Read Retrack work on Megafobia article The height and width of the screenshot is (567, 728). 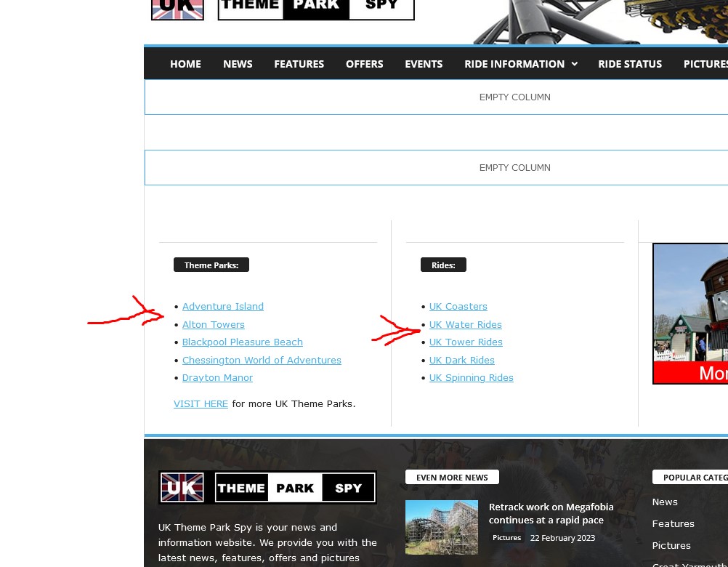pyautogui.click(x=551, y=514)
